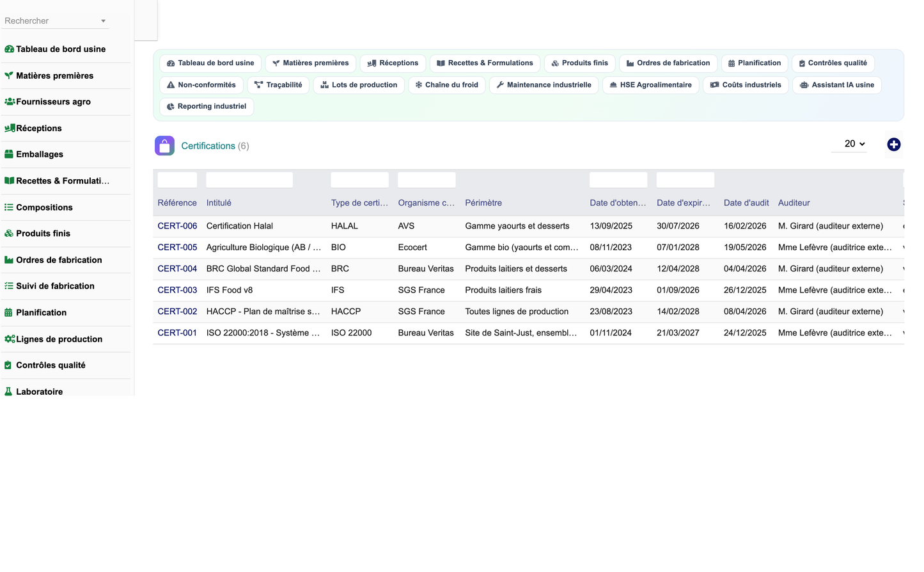Click the Tableau de bord usine sidebar icon

[x=9, y=49]
